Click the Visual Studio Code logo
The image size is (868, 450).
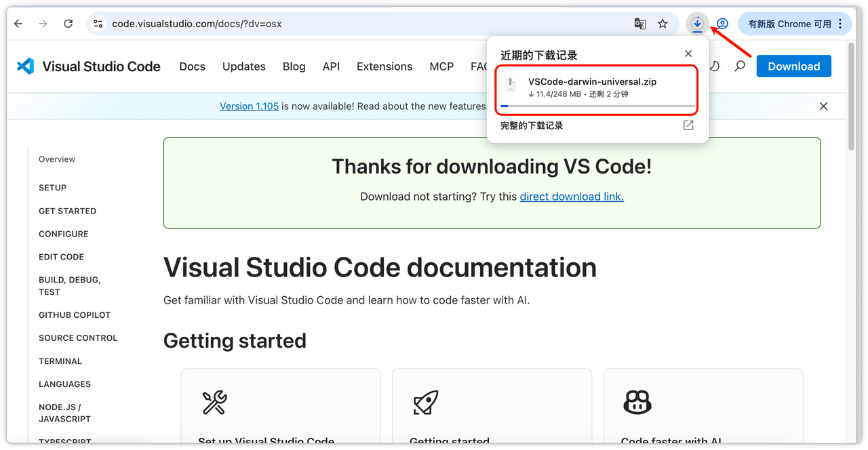26,66
